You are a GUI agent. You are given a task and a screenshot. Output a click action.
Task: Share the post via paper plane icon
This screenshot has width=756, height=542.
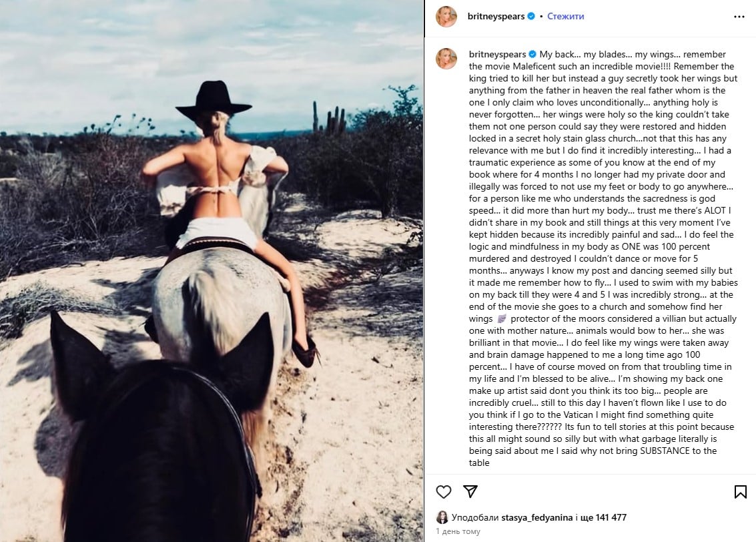[470, 491]
